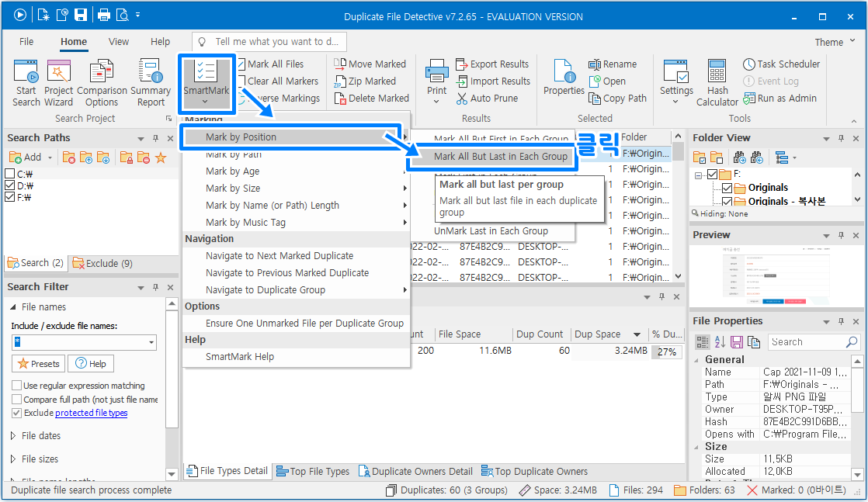Open Search Paths panel dropdown arrow
This screenshot has width=868, height=502.
click(141, 138)
